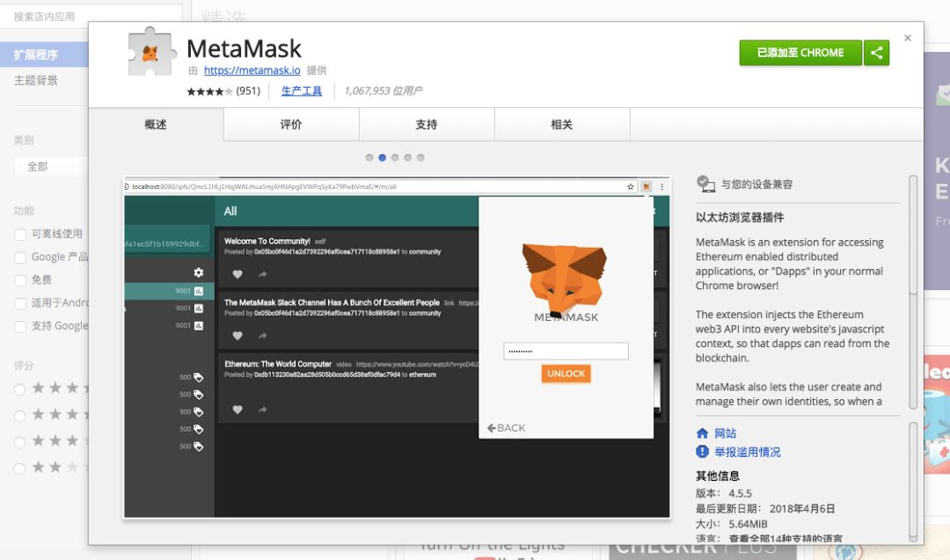
Task: Click the home icon next to 网站
Action: pyautogui.click(x=702, y=433)
